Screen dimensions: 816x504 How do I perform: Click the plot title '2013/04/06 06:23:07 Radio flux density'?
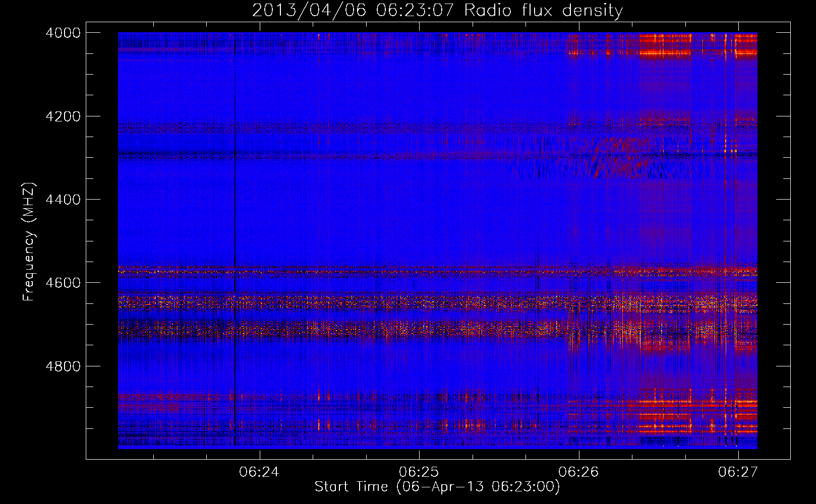pyautogui.click(x=437, y=11)
